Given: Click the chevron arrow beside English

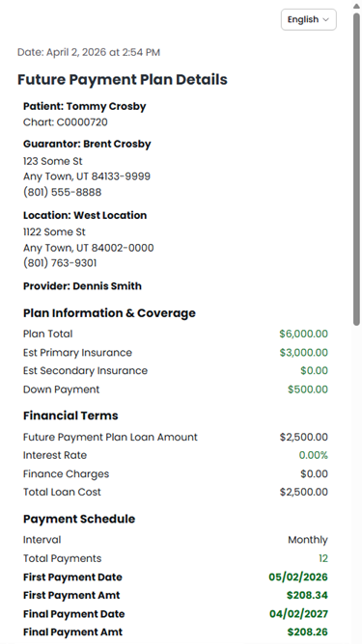Looking at the screenshot, I should click(x=326, y=19).
